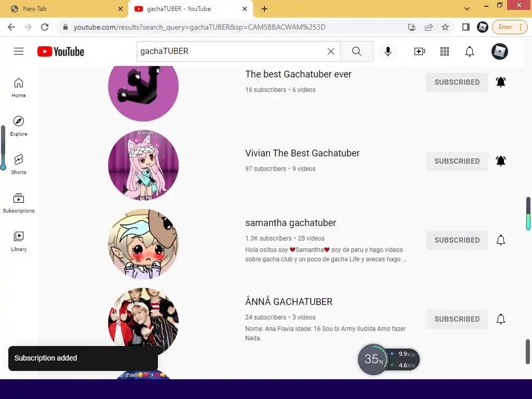Open samantha gachatuber's channel avatar
The image size is (532, 399).
[x=143, y=244]
